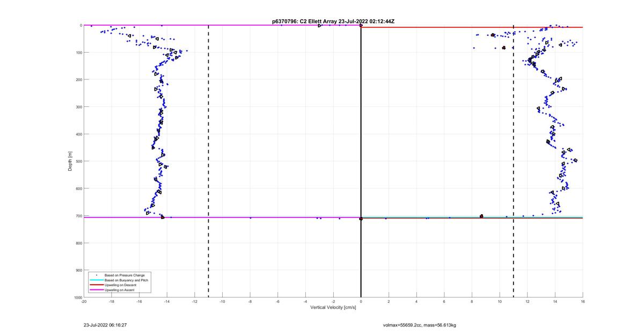This screenshot has height=334, width=644.
Task: Select legend entry 'Upwelling on Ascent'
Action: (x=120, y=290)
